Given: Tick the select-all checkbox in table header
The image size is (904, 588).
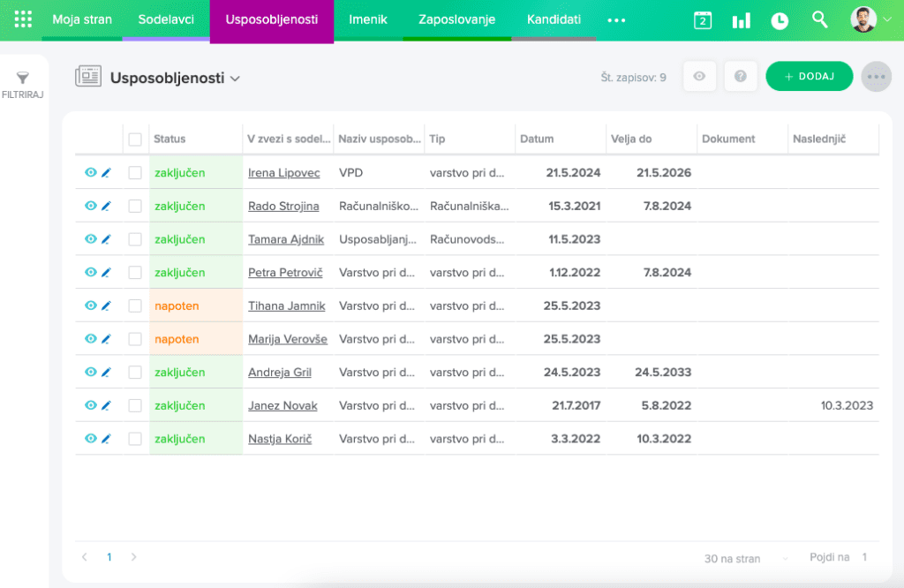Looking at the screenshot, I should coord(135,139).
